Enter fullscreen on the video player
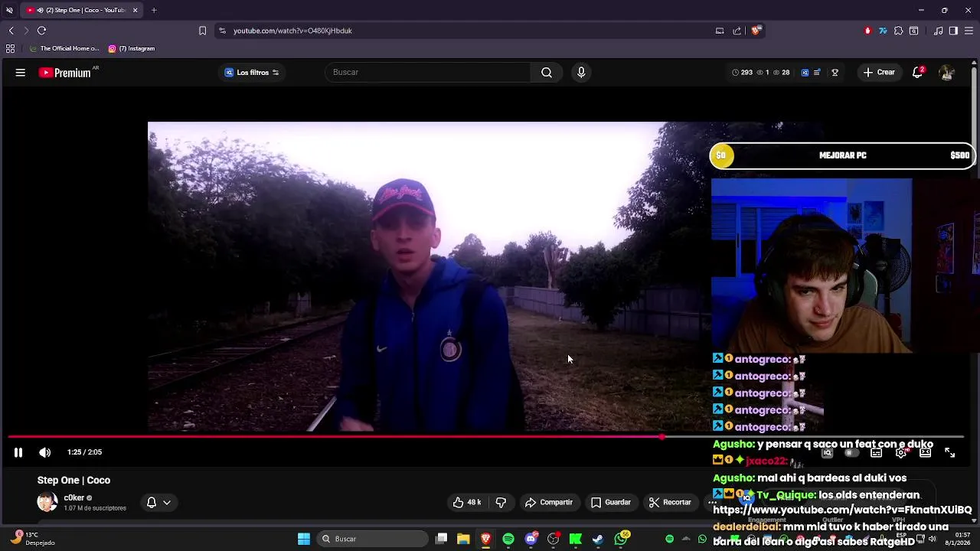This screenshot has height=551, width=980. tap(950, 453)
